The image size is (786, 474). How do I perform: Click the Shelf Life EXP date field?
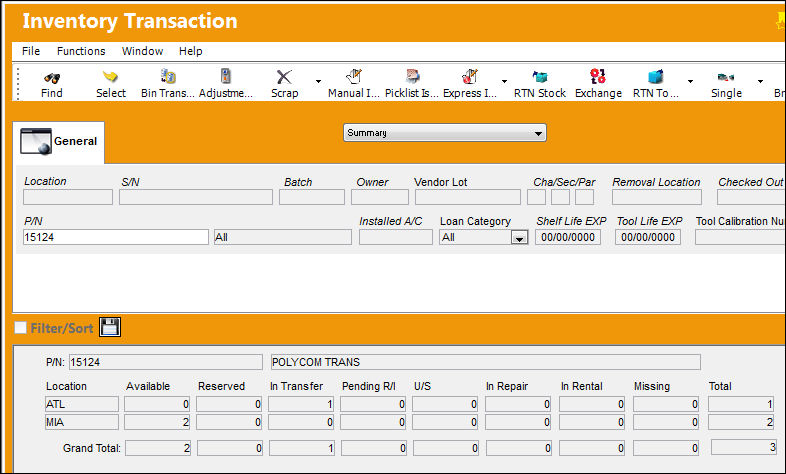568,237
